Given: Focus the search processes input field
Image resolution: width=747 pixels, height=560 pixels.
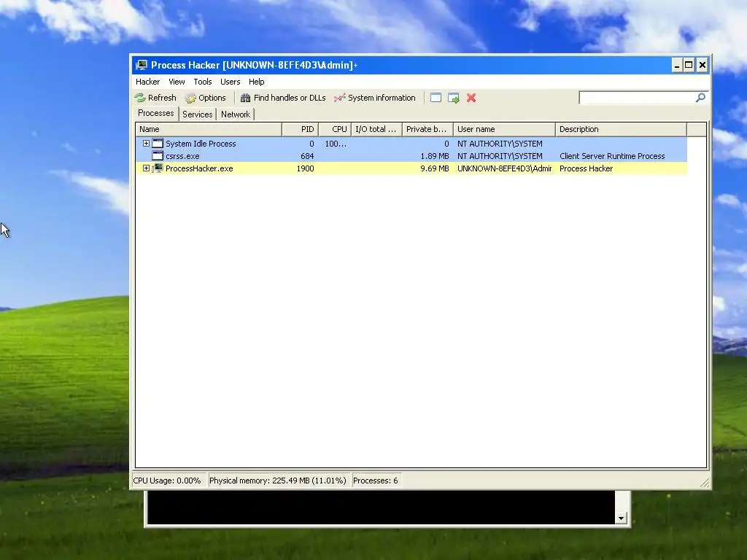Looking at the screenshot, I should pyautogui.click(x=638, y=98).
